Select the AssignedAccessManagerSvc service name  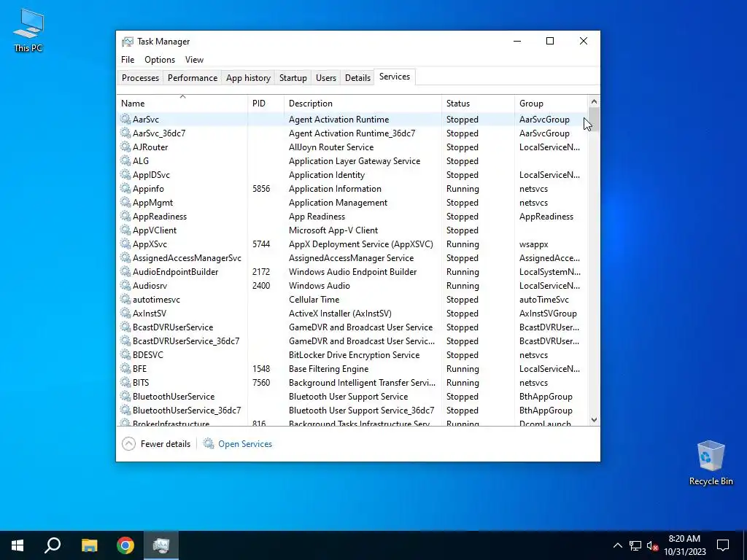pos(187,257)
